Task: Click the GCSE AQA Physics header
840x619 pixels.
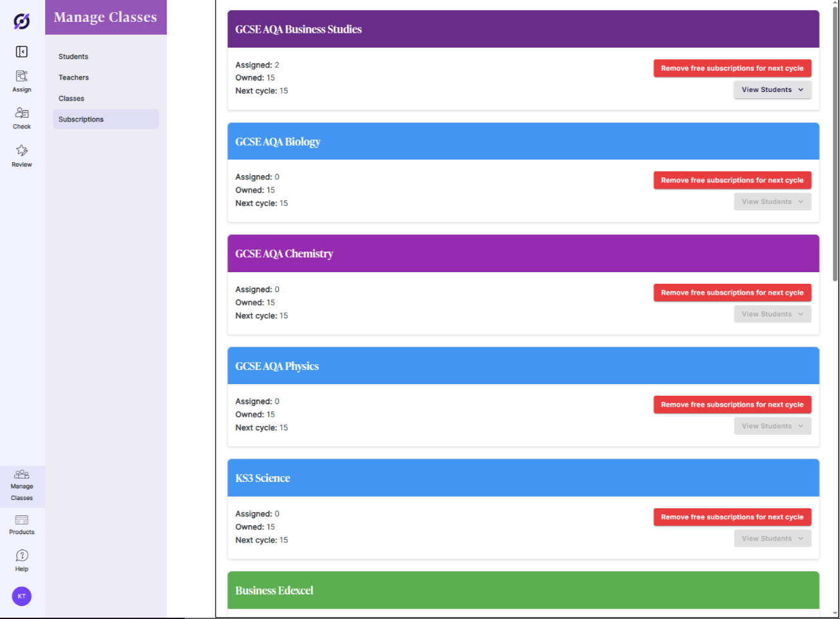Action: 523,366
